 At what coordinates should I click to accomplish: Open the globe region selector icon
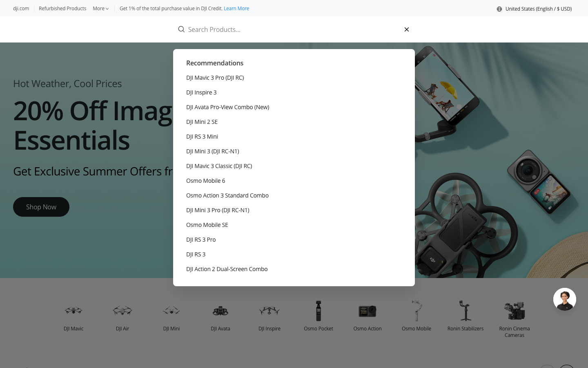[499, 9]
